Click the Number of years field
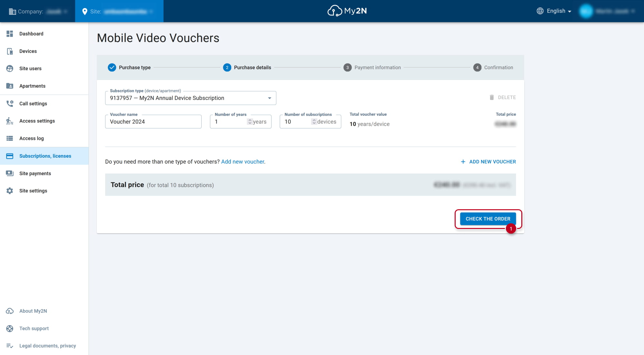Viewport: 644px width, 355px height. click(x=241, y=122)
